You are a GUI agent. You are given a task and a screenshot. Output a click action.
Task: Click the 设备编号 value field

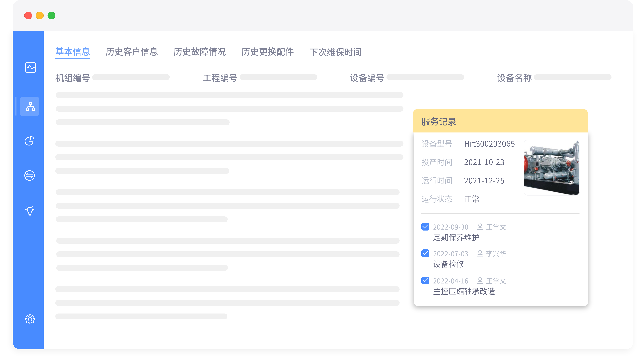425,77
